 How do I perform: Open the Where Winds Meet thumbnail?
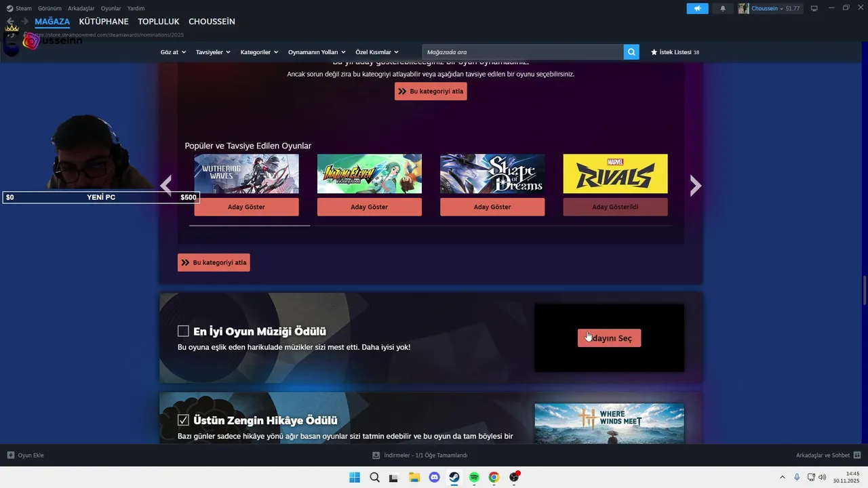click(x=609, y=424)
